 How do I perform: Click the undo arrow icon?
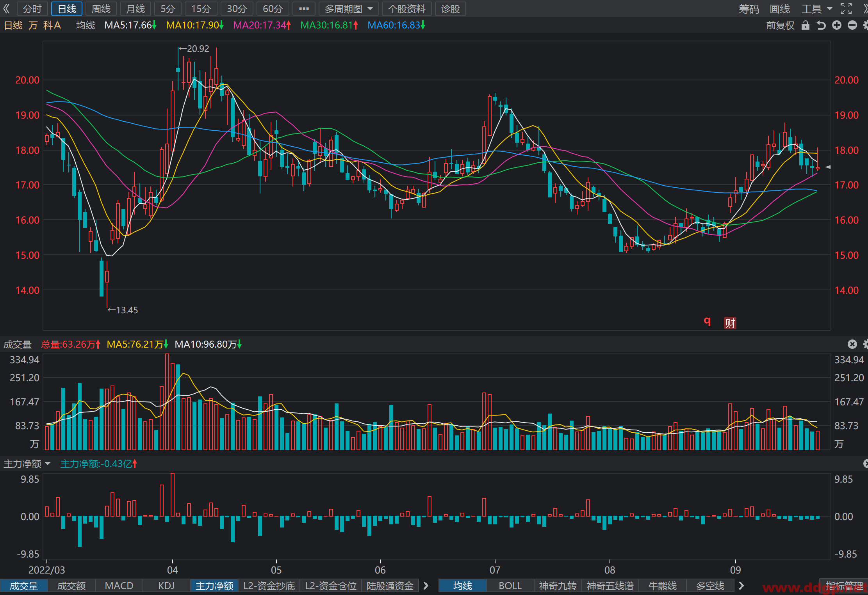(821, 25)
